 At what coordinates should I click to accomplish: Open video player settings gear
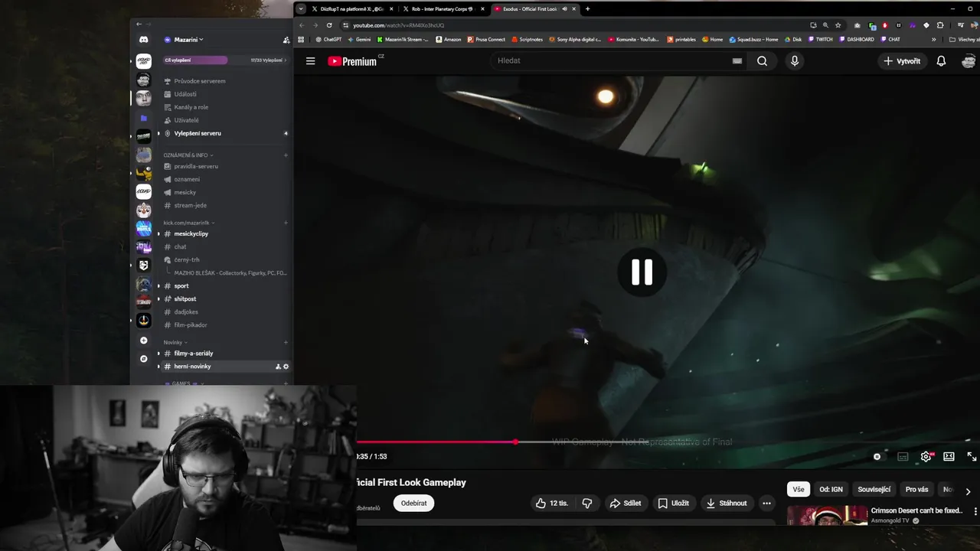(926, 457)
